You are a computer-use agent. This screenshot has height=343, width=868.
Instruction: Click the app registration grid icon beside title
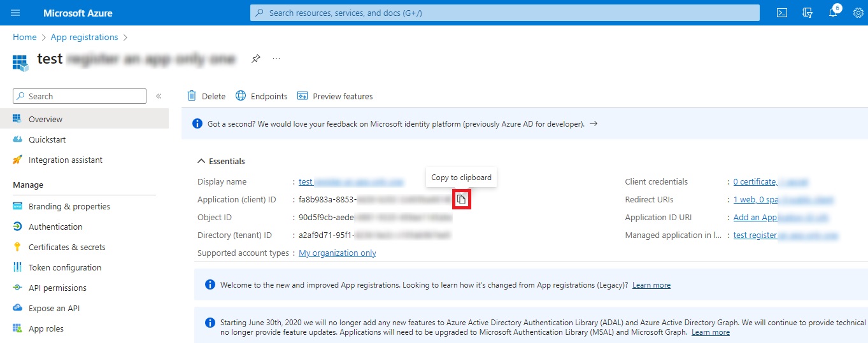point(20,62)
